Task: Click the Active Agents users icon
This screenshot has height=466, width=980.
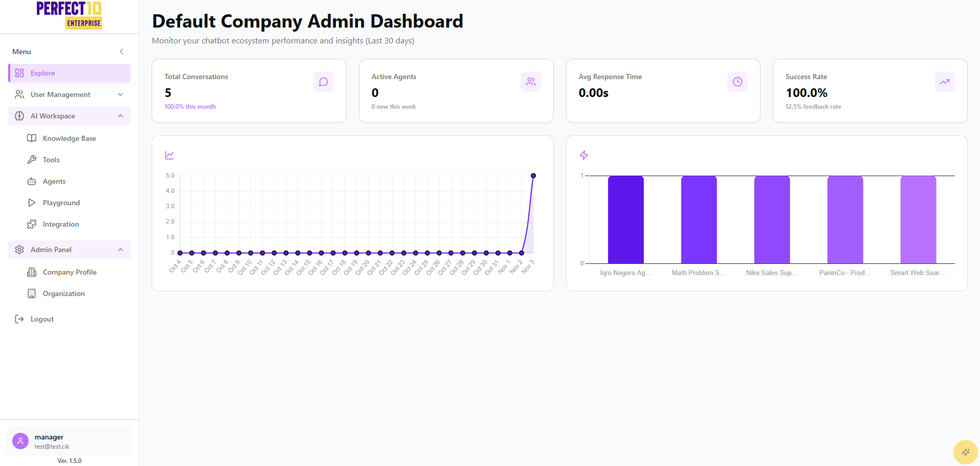Action: [531, 82]
